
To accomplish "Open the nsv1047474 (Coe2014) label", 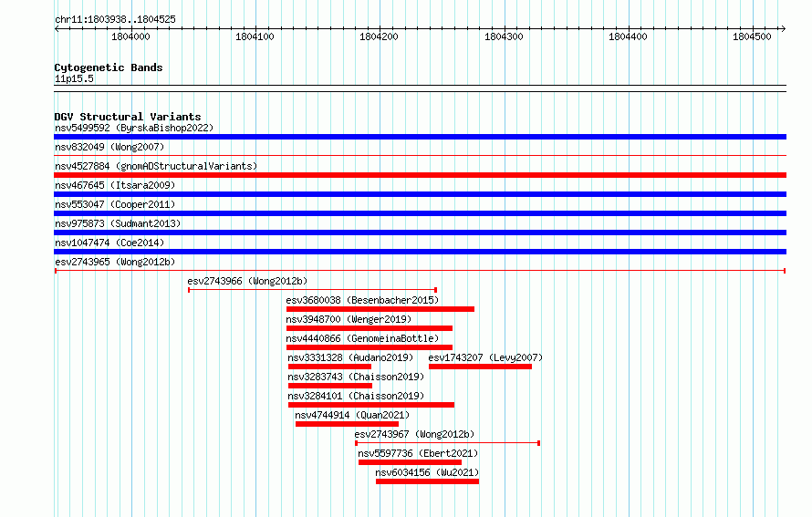I will [109, 243].
